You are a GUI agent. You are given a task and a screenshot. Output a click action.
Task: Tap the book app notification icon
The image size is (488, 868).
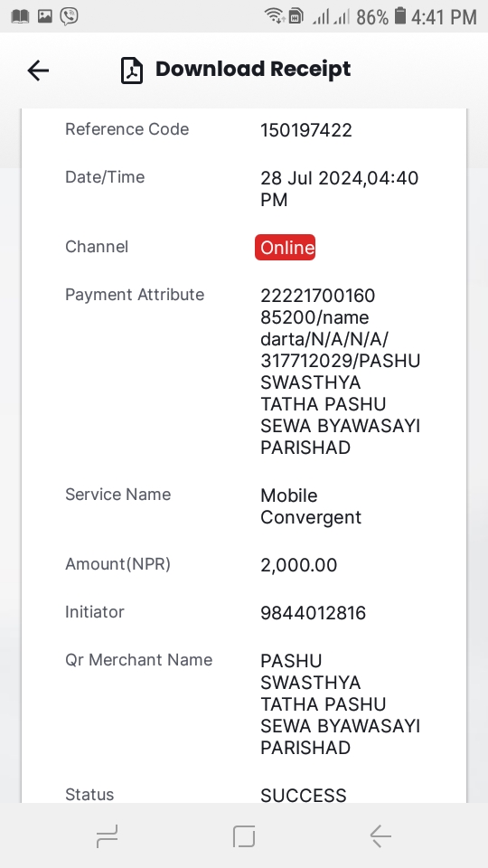pos(20,16)
